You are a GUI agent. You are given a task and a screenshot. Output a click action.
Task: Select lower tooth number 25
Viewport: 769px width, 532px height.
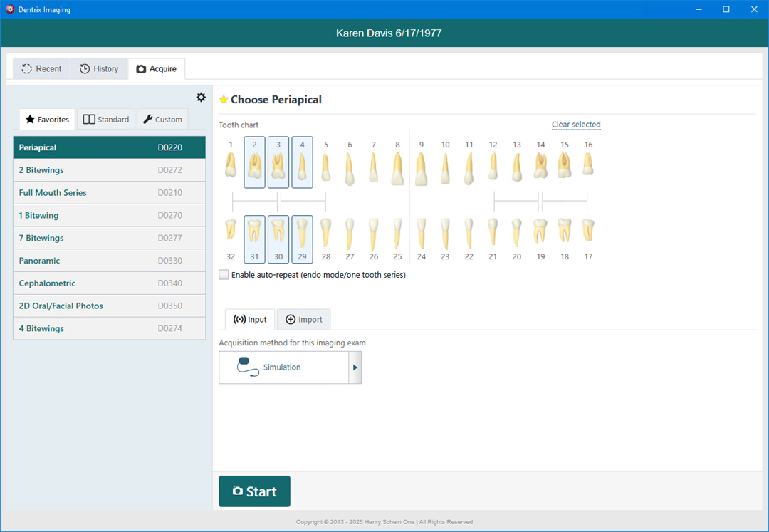[x=397, y=232]
